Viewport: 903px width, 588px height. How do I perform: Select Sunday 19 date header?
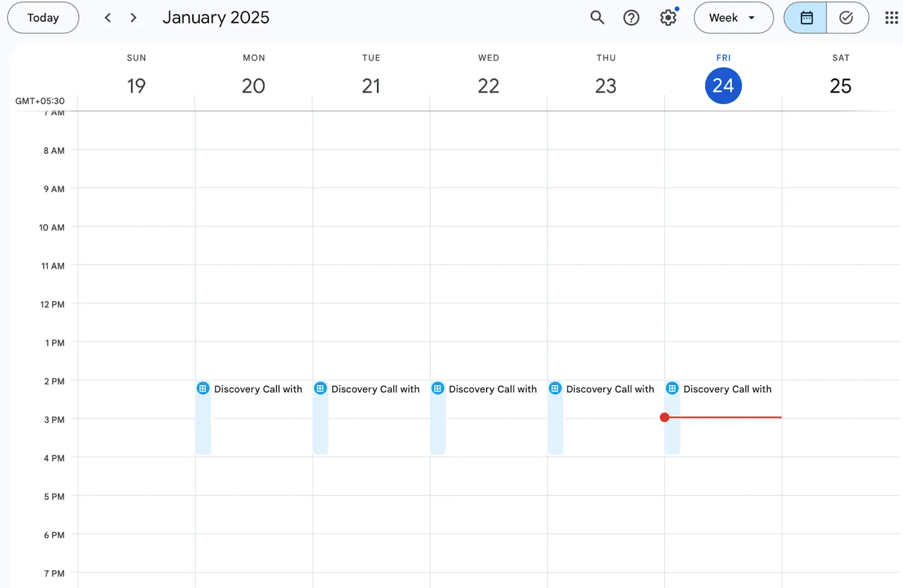[x=136, y=86]
